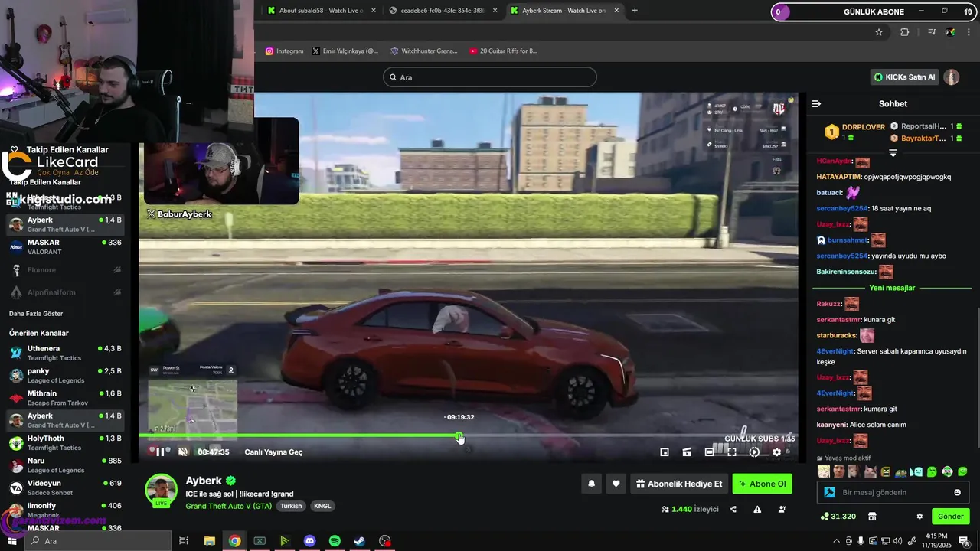Insert the white cat quick emote
Screen dimensions: 980x551
click(x=871, y=471)
